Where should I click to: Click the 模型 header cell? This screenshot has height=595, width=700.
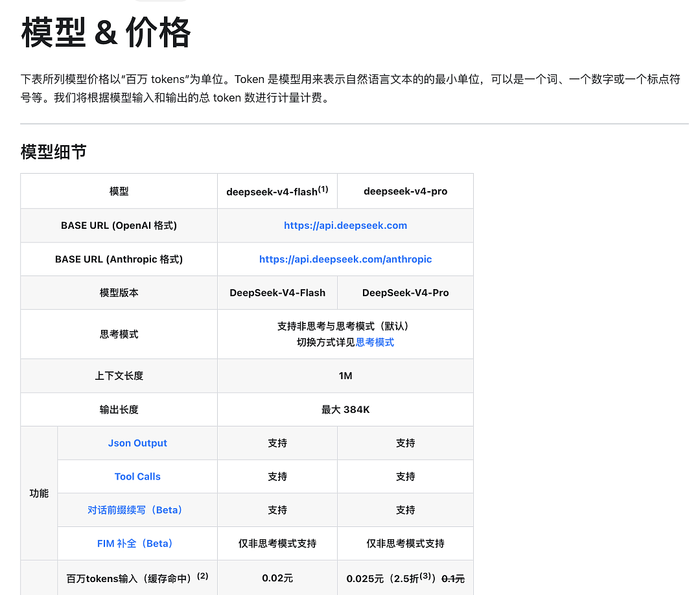click(119, 191)
